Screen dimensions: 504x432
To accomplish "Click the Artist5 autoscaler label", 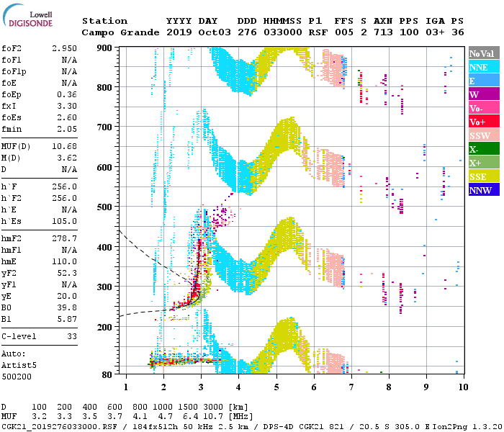I will tap(19, 366).
